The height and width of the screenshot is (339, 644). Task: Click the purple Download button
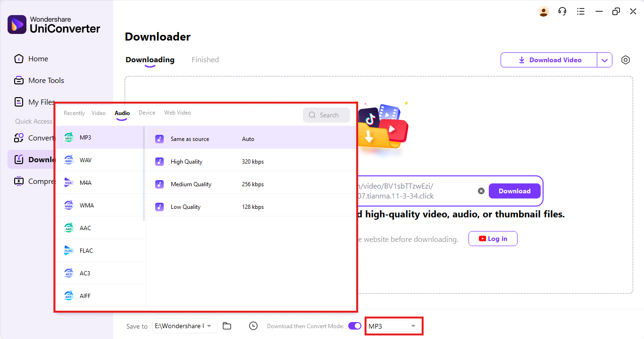coord(515,191)
